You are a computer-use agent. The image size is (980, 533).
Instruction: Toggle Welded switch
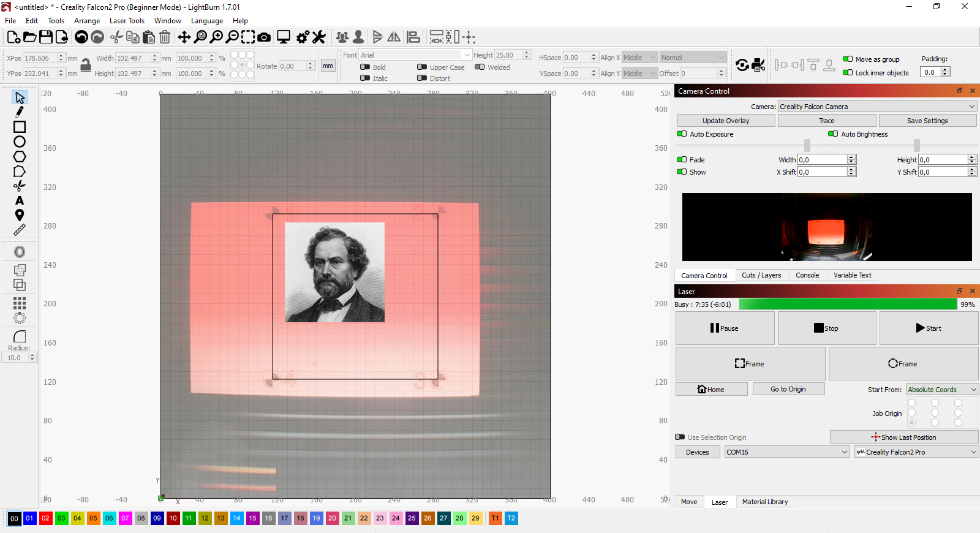coord(480,67)
